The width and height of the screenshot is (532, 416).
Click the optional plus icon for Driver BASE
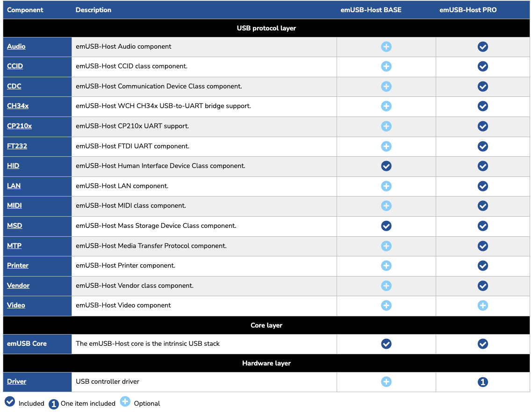(x=386, y=382)
